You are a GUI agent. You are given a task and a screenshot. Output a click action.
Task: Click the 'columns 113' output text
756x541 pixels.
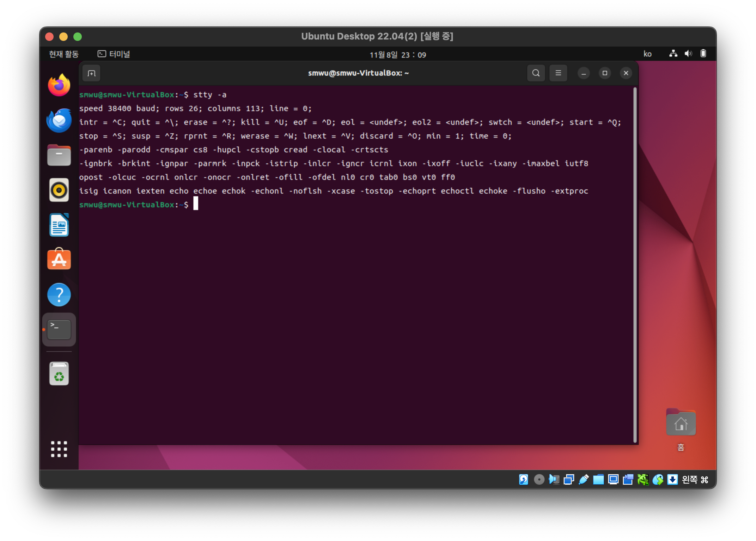233,108
